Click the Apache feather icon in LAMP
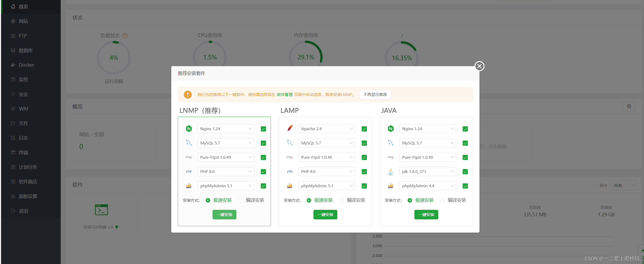The width and height of the screenshot is (644, 264). 290,129
